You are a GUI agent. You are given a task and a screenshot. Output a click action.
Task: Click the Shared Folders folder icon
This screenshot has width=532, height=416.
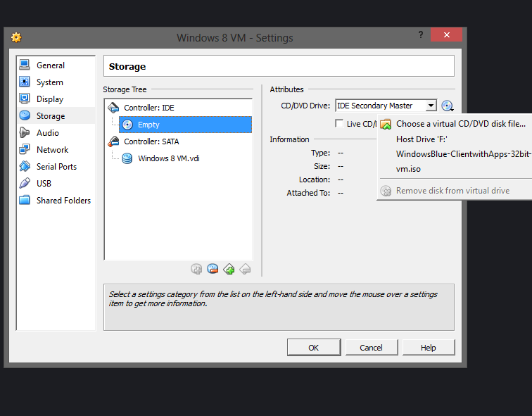[x=25, y=200]
